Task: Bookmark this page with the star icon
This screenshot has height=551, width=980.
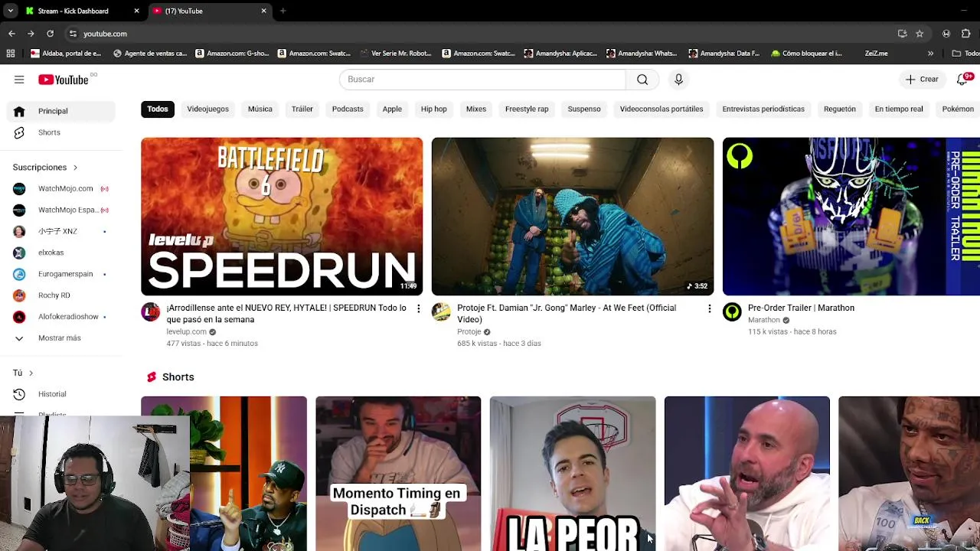Action: 920,34
